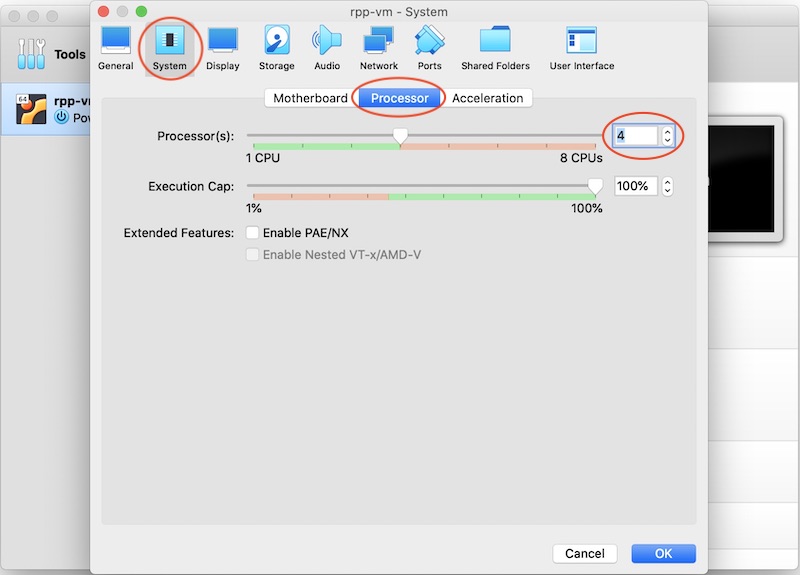The image size is (800, 575).
Task: Click the Execution Cap 100% value field
Action: pos(636,186)
